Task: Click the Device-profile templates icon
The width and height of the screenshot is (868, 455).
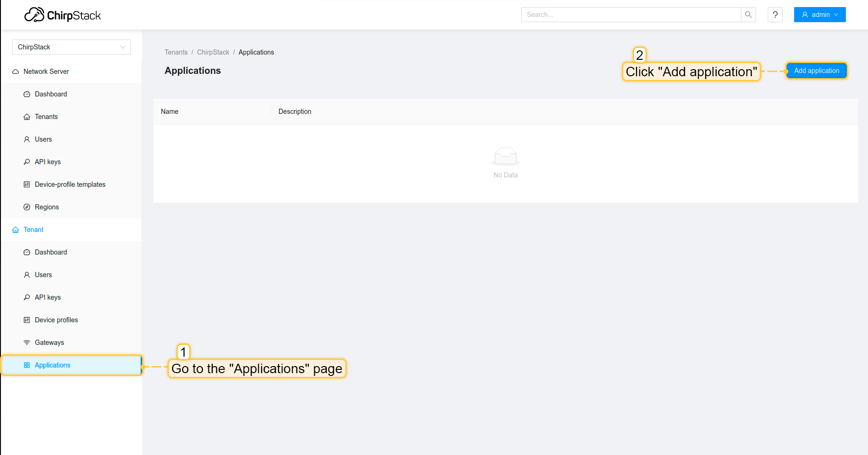Action: [x=27, y=184]
